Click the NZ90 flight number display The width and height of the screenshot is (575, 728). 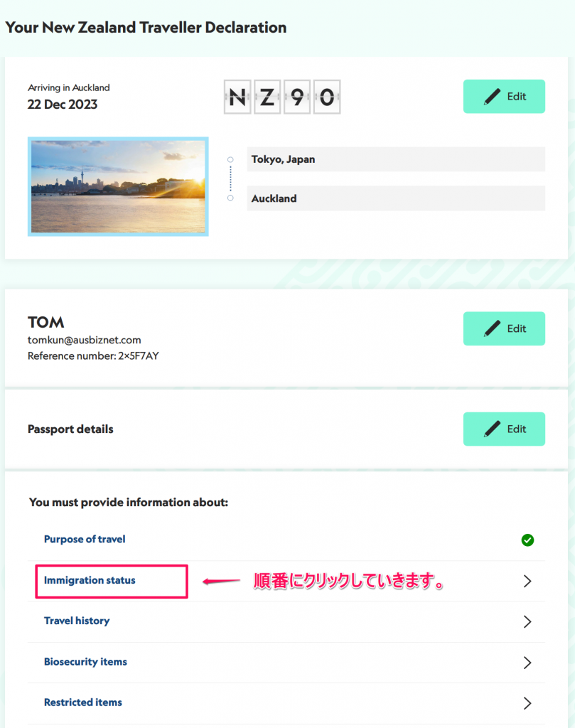[x=282, y=97]
